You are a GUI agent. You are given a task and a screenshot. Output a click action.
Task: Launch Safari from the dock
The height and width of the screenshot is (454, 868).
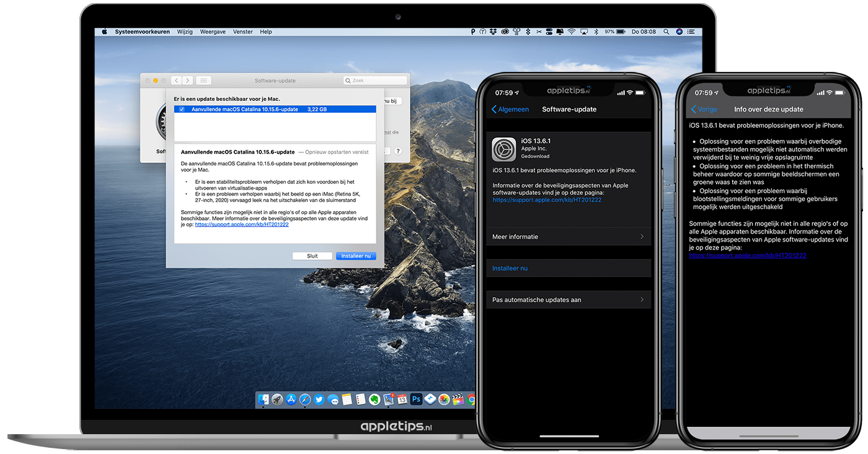(x=305, y=399)
